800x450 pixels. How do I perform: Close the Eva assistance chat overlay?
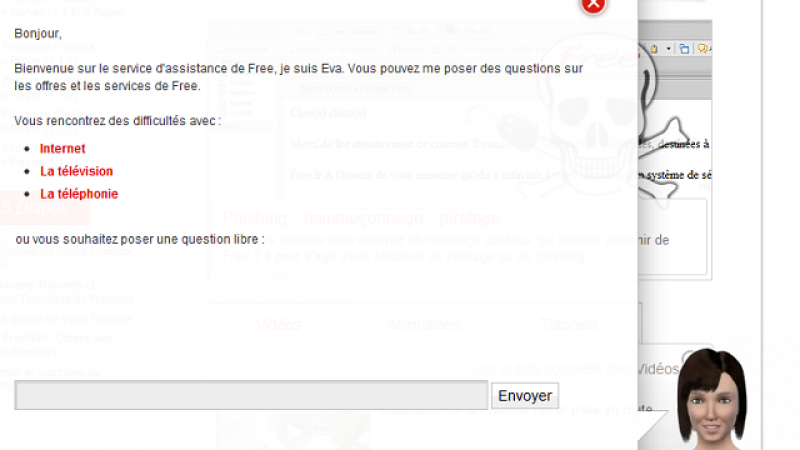pos(593,5)
